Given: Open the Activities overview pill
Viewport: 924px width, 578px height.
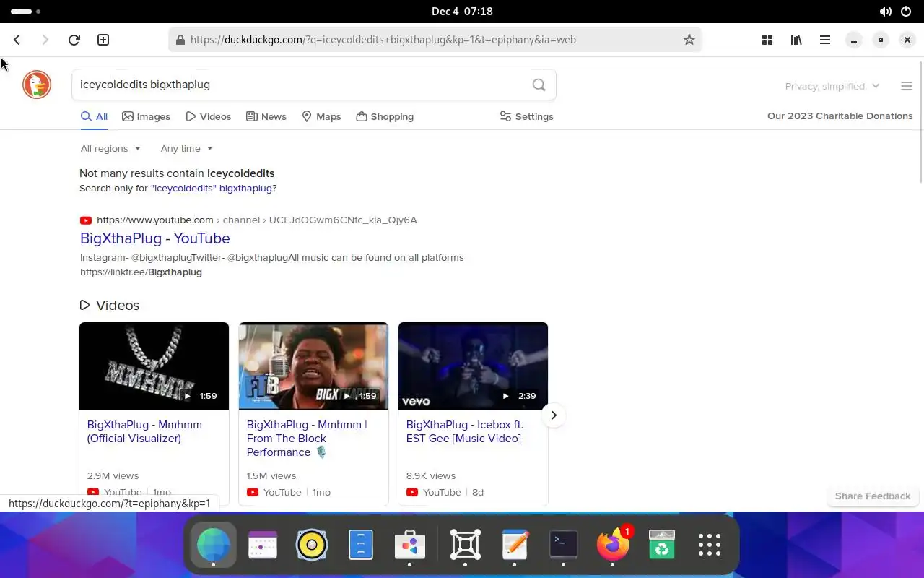Looking at the screenshot, I should [x=26, y=12].
